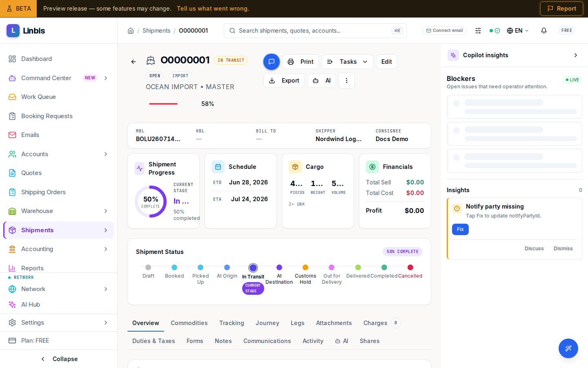Click the 50% complete progress ring
588x368 pixels.
click(151, 202)
